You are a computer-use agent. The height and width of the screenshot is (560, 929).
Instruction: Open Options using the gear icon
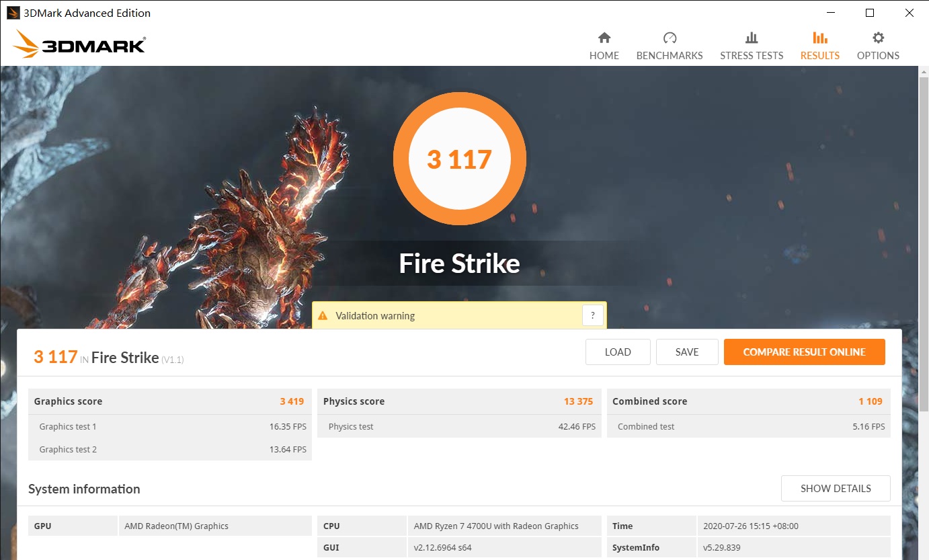(x=878, y=38)
